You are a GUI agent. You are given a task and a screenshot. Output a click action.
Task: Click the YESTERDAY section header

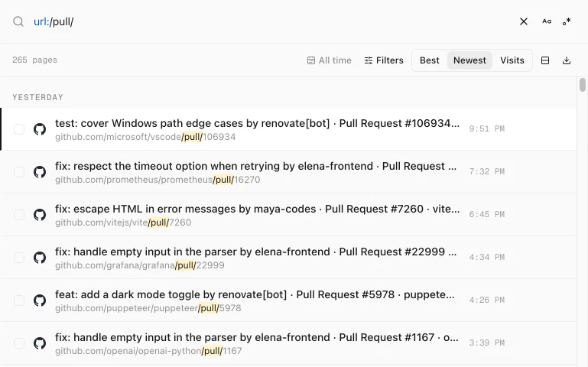click(x=38, y=97)
